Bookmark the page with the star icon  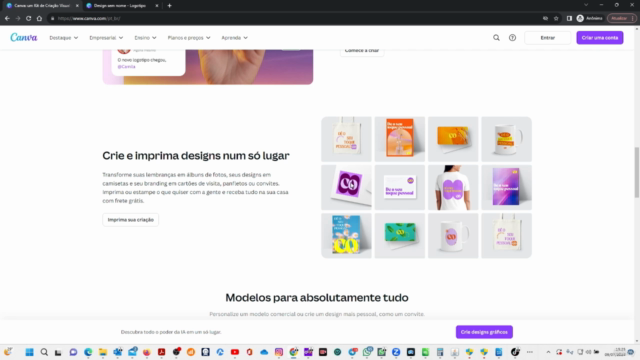tap(556, 18)
